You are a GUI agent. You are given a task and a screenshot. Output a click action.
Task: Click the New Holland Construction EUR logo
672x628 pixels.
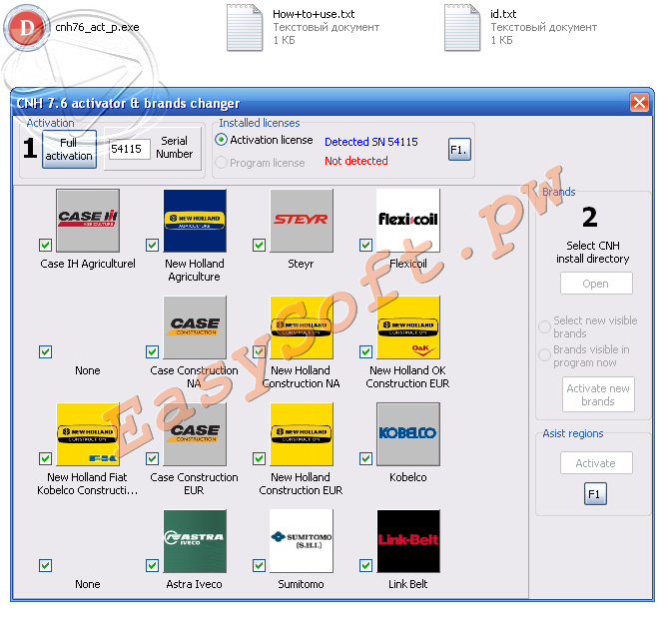302,434
